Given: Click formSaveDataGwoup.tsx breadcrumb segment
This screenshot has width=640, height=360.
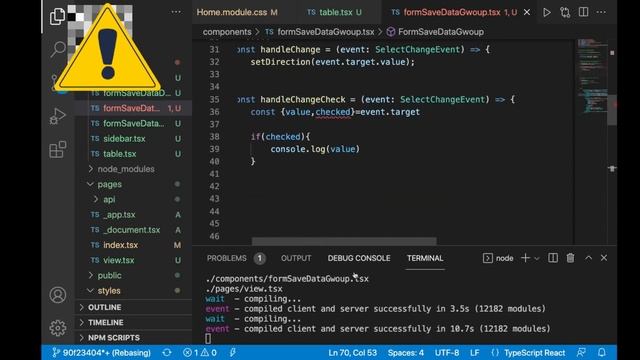Looking at the screenshot, I should point(320,32).
